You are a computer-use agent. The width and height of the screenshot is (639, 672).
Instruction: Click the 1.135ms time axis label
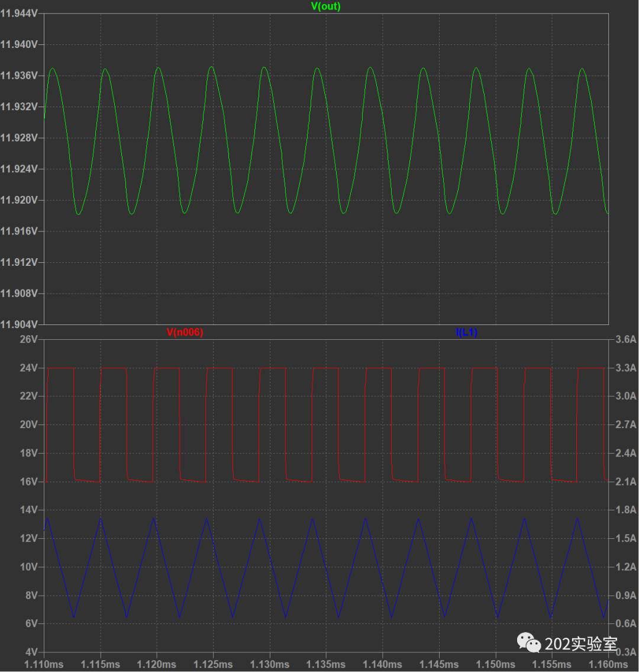point(326,665)
